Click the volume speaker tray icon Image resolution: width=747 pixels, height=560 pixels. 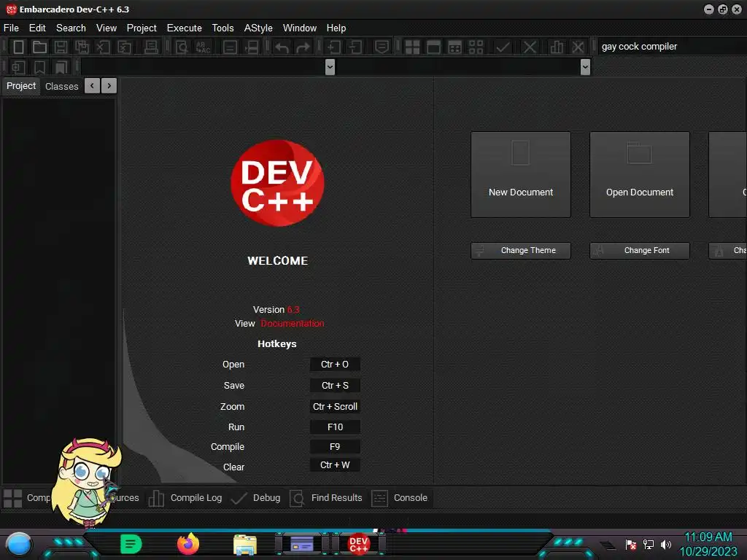click(666, 545)
